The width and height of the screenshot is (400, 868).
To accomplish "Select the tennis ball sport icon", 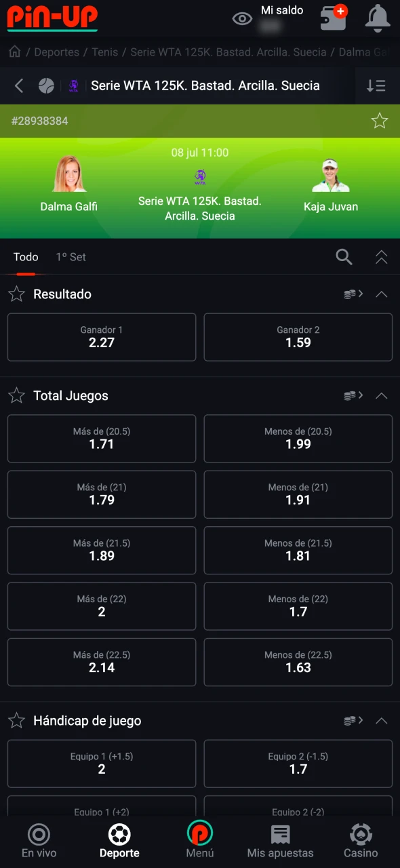I will [x=46, y=85].
